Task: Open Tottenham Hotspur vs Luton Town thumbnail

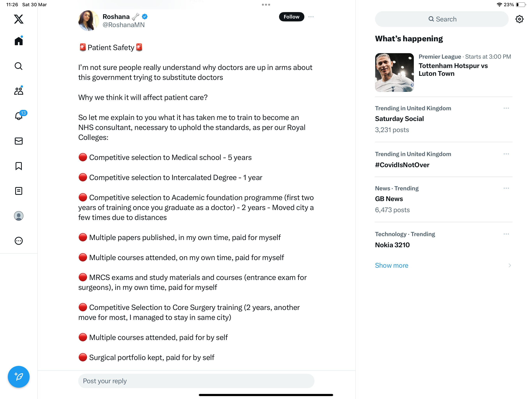Action: [x=395, y=72]
